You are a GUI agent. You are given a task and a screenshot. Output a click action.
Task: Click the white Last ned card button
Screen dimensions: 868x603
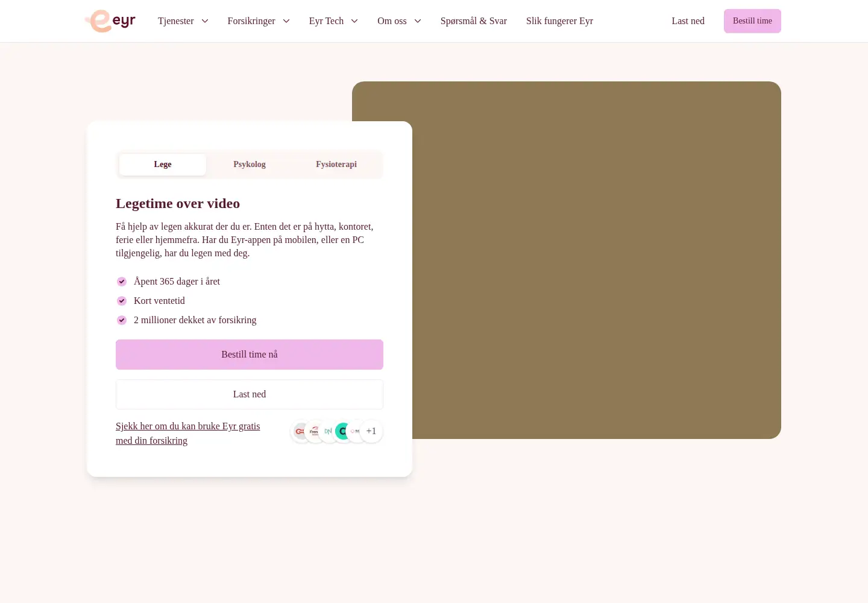click(250, 394)
